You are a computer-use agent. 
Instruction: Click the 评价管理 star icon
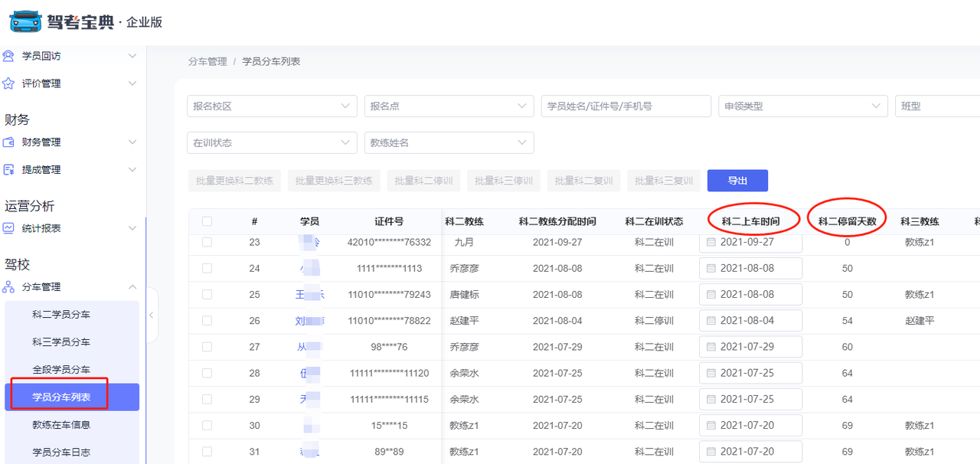tap(8, 83)
